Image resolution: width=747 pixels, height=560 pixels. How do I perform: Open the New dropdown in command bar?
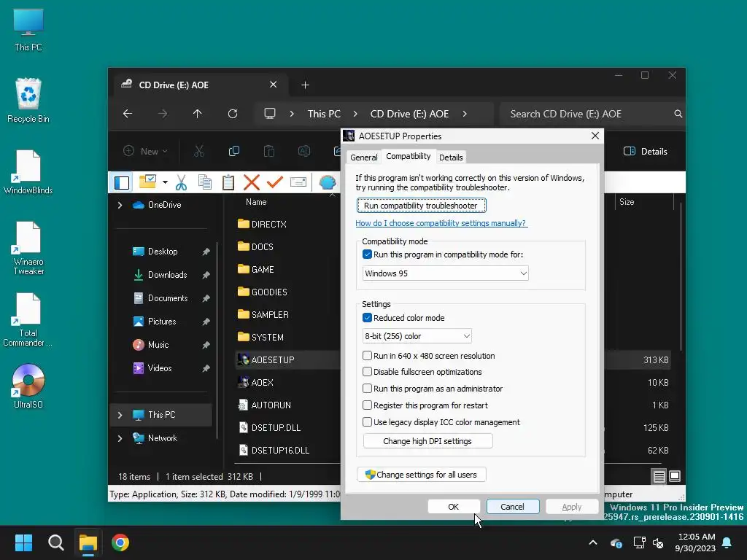pyautogui.click(x=146, y=152)
